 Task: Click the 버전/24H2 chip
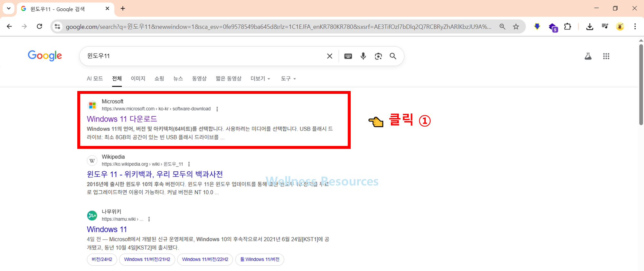click(x=102, y=259)
